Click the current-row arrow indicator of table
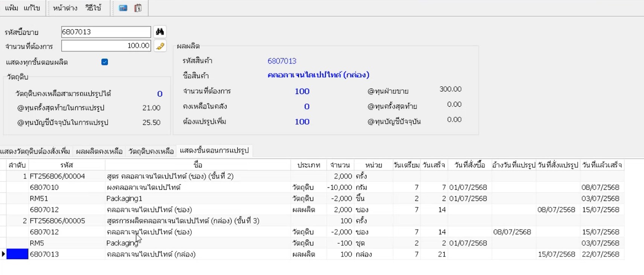This screenshot has width=644, height=275. (3, 254)
